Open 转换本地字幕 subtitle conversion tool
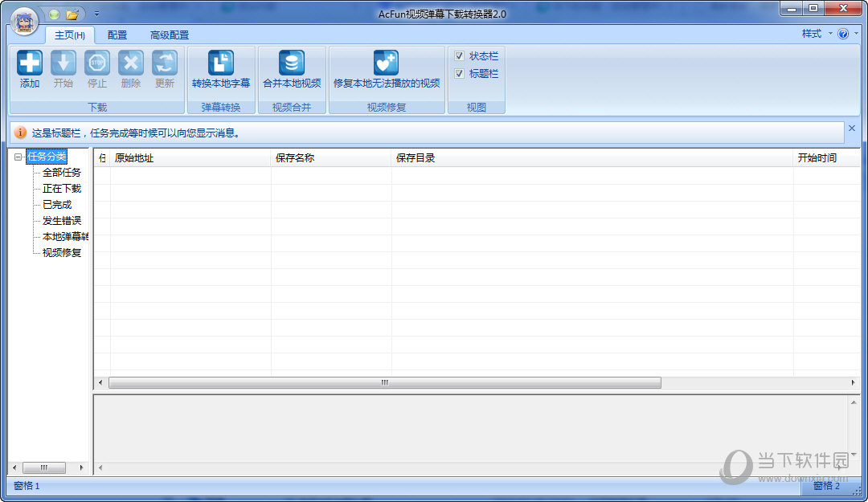The width and height of the screenshot is (868, 502). tap(221, 69)
